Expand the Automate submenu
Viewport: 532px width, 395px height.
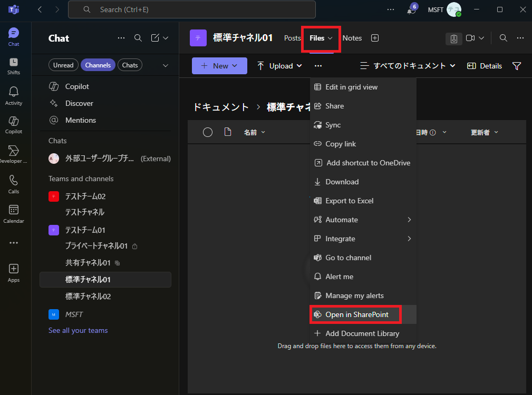click(363, 220)
